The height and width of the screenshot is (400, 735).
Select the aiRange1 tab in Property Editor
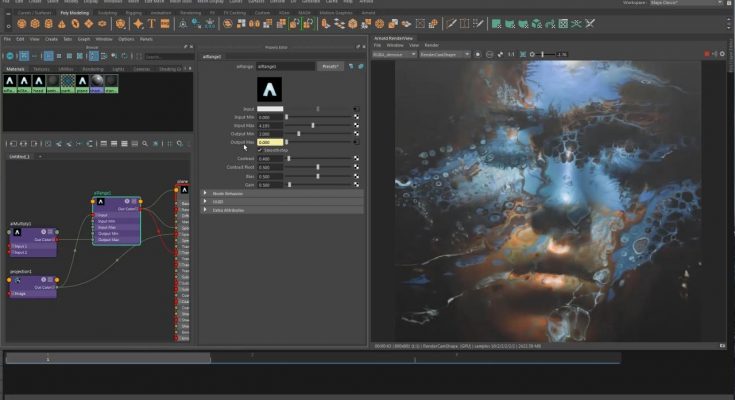click(x=212, y=57)
